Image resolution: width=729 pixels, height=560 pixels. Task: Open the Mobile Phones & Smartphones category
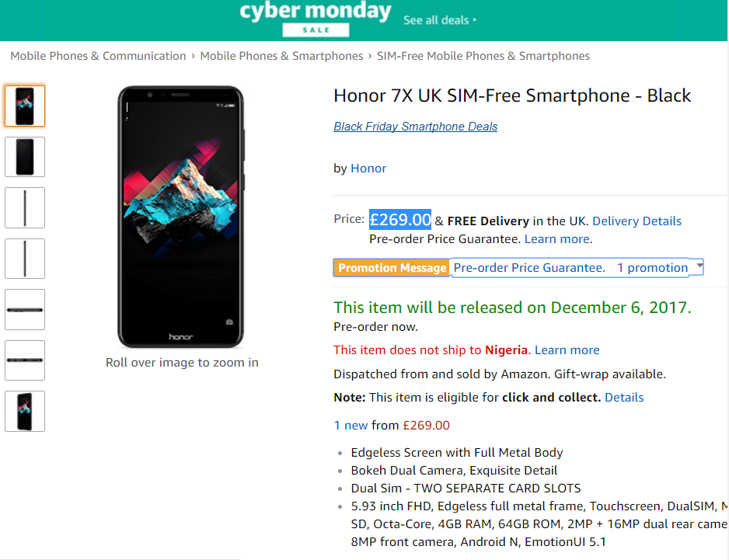(x=281, y=56)
